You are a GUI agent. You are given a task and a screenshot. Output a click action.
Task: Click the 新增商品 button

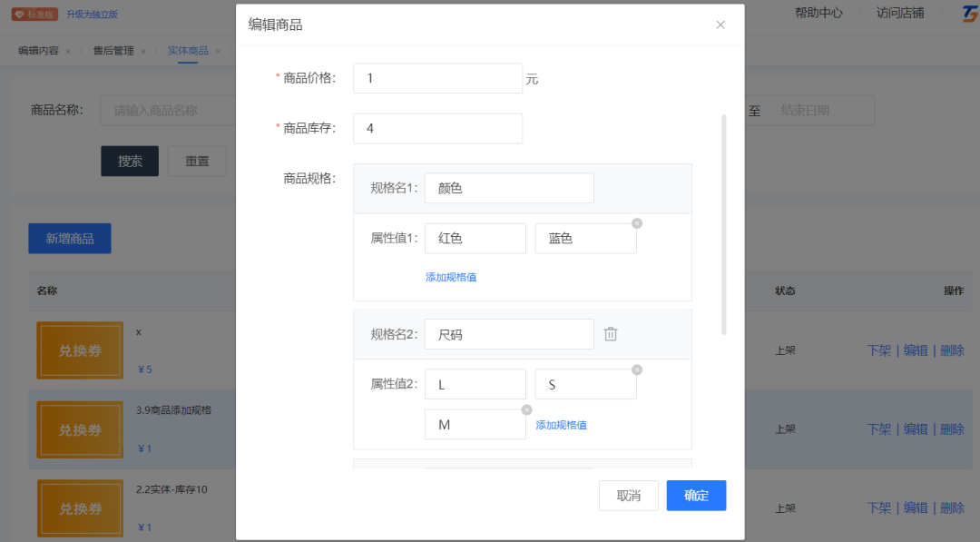[x=69, y=239]
